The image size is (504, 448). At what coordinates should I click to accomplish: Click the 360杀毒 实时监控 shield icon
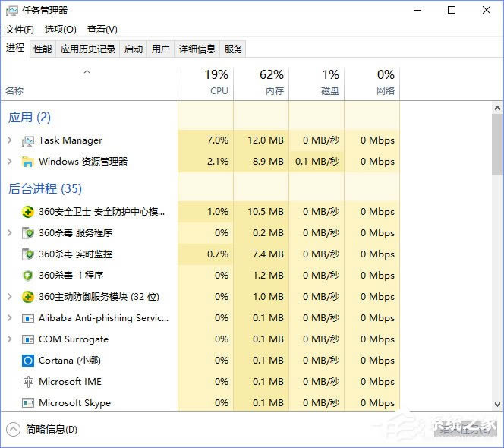click(x=28, y=254)
